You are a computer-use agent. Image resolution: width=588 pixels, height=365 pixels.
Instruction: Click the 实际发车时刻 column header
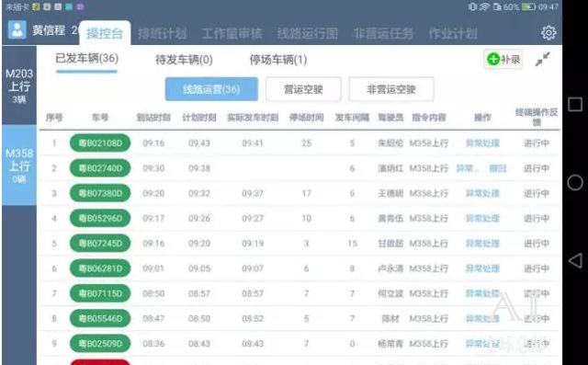pos(253,118)
